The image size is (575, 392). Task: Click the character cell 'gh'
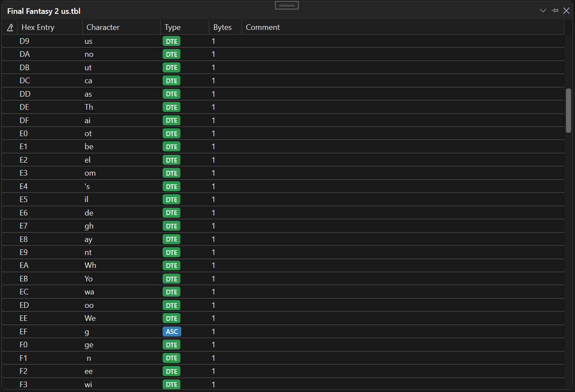coord(89,226)
